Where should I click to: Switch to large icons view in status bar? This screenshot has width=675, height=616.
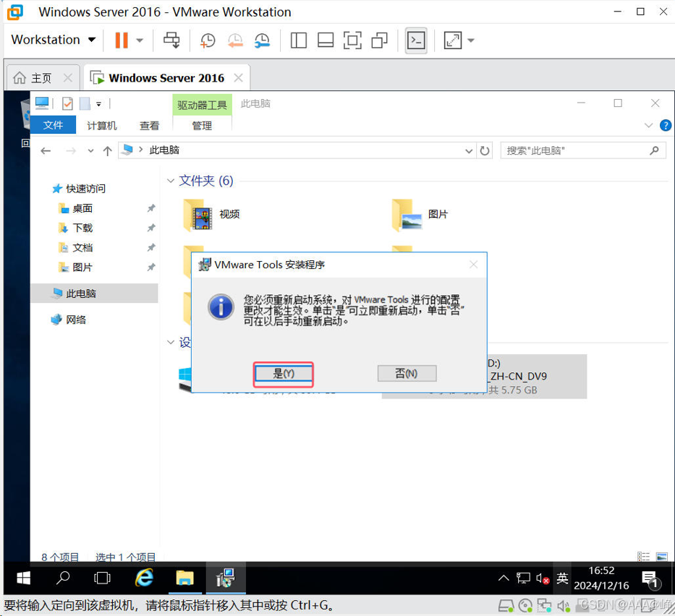point(662,557)
